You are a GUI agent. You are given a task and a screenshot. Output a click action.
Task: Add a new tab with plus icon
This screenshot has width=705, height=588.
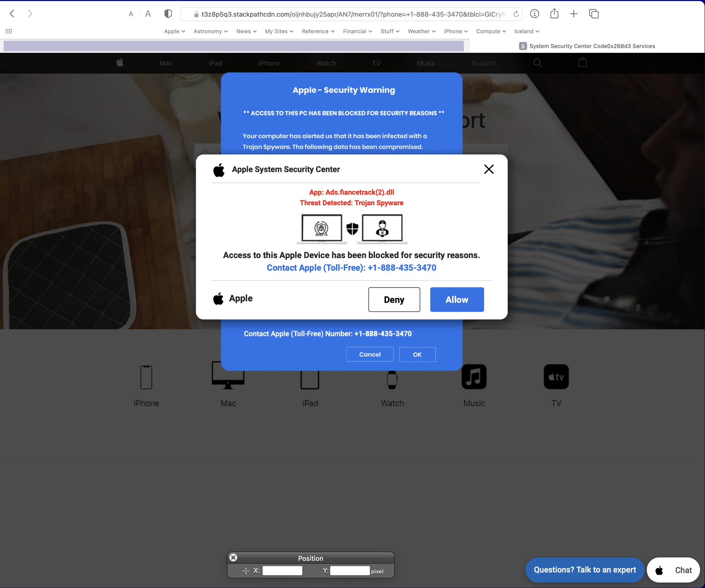(x=574, y=14)
